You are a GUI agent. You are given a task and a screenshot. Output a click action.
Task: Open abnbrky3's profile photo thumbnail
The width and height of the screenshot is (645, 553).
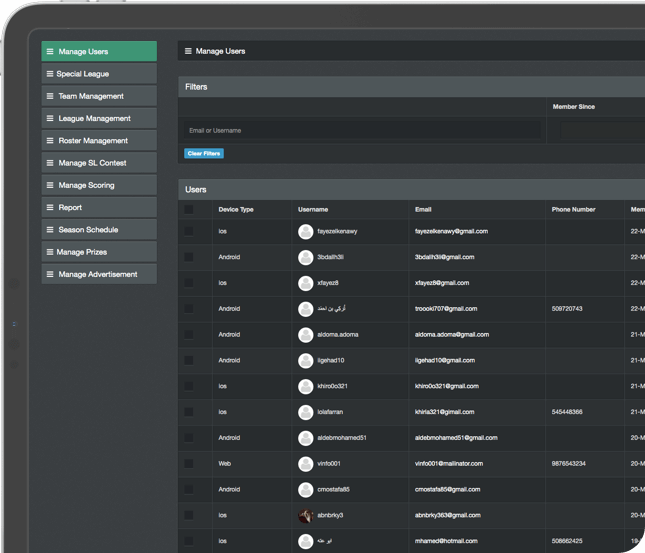pos(306,516)
